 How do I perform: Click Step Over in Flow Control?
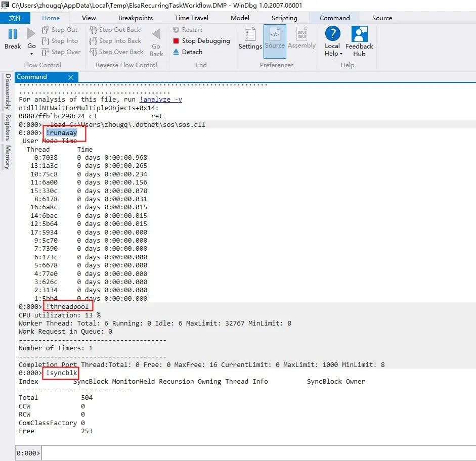[61, 52]
